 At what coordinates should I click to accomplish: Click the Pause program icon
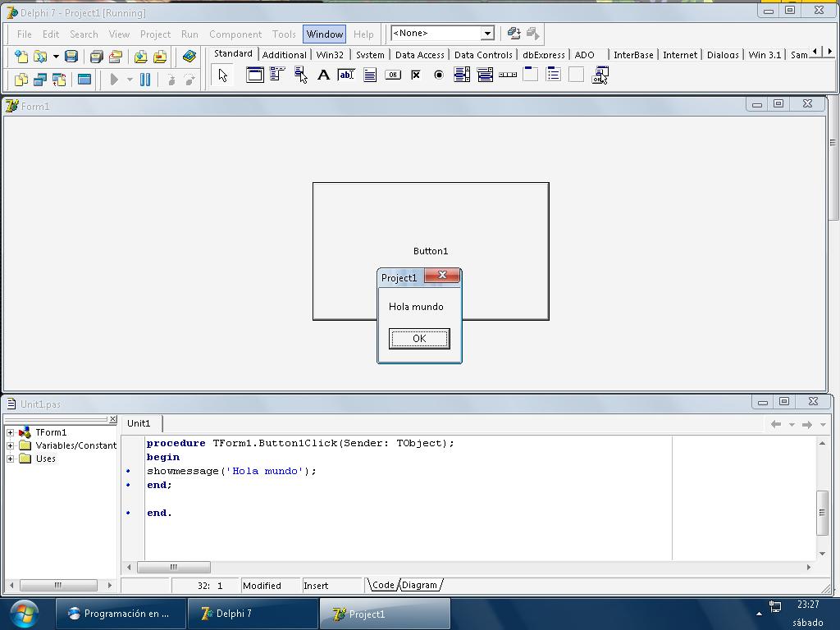tap(146, 79)
